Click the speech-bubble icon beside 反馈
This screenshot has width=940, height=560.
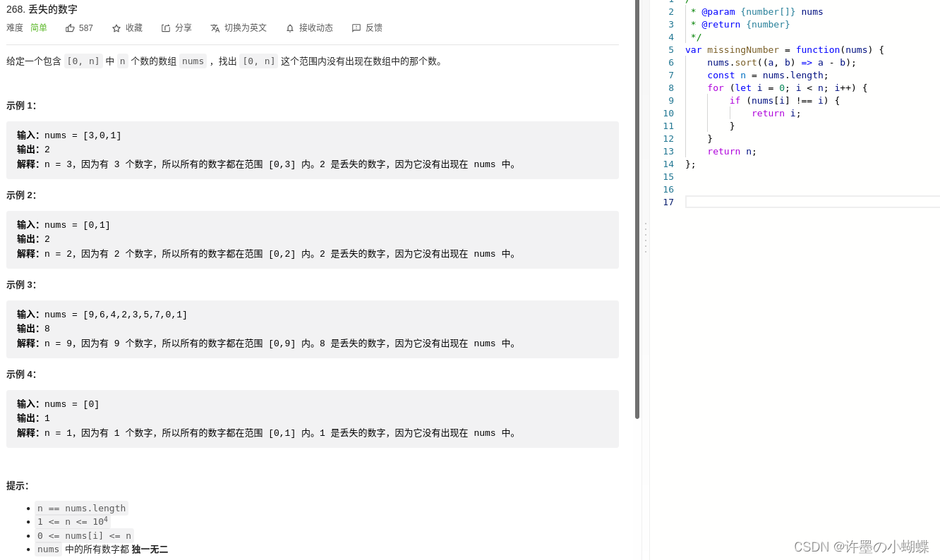[x=356, y=28]
